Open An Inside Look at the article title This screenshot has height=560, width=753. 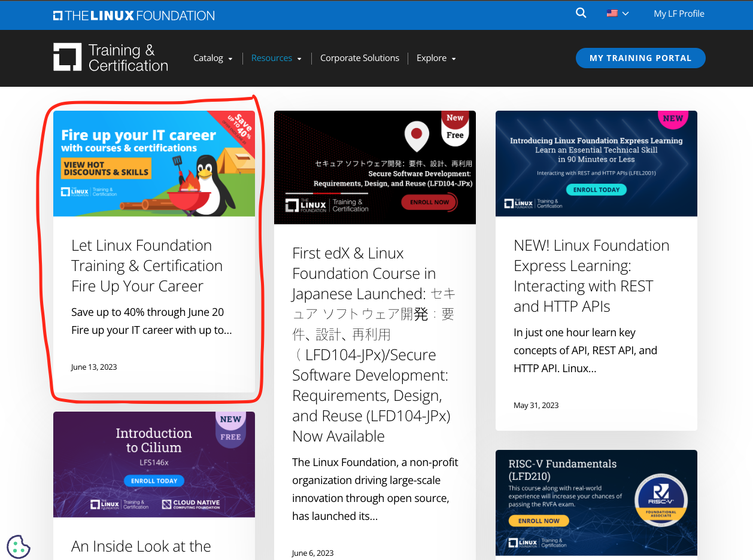pyautogui.click(x=141, y=546)
